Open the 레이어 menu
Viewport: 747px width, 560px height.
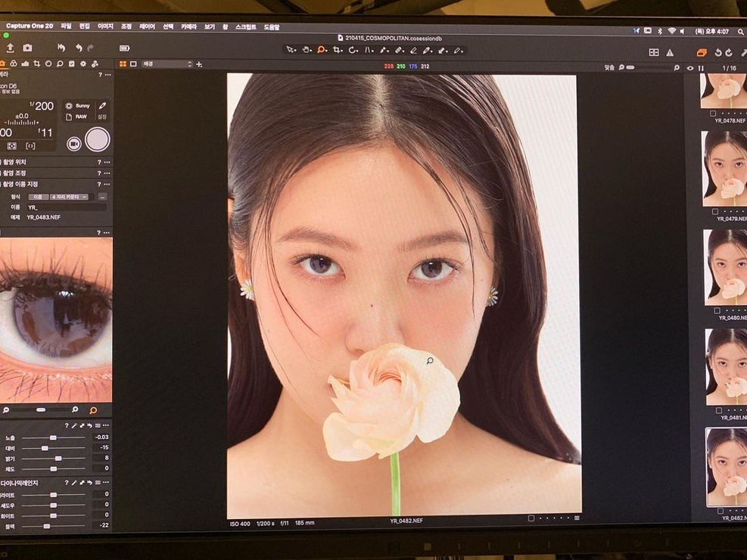pos(147,26)
